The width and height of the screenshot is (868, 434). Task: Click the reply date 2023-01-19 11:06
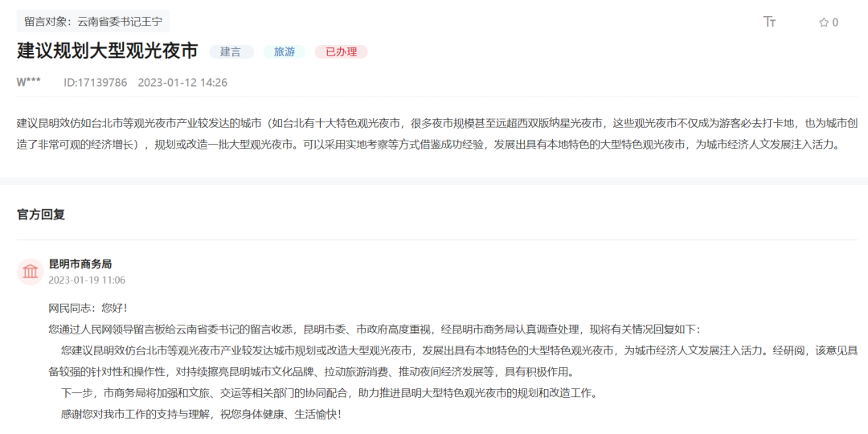pos(87,280)
